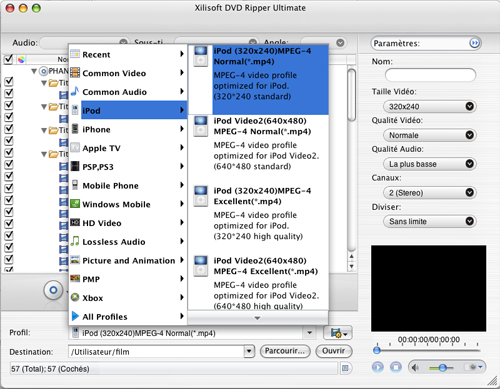Open the Destination path dropdown arrow
500x389 pixels.
(249, 351)
